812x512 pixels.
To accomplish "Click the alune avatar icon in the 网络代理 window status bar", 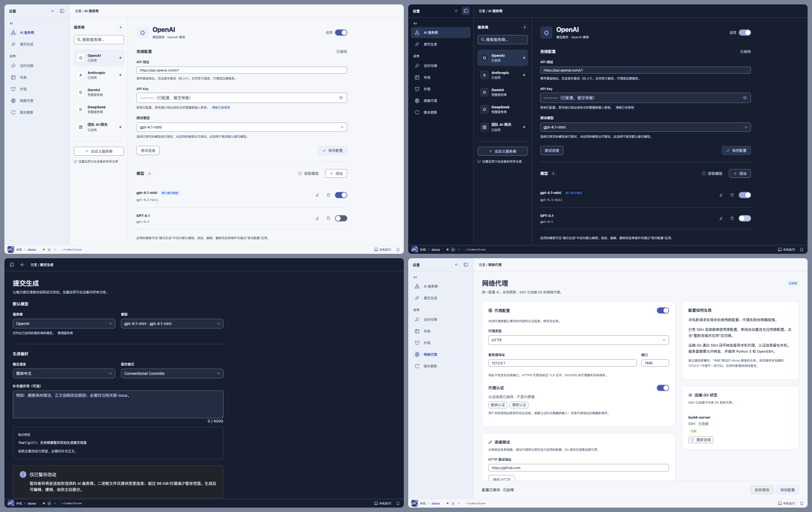I will pos(414,503).
